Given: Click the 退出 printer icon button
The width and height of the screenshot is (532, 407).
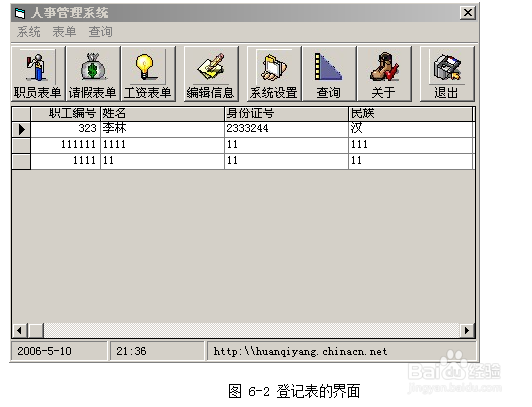Looking at the screenshot, I should [447, 74].
